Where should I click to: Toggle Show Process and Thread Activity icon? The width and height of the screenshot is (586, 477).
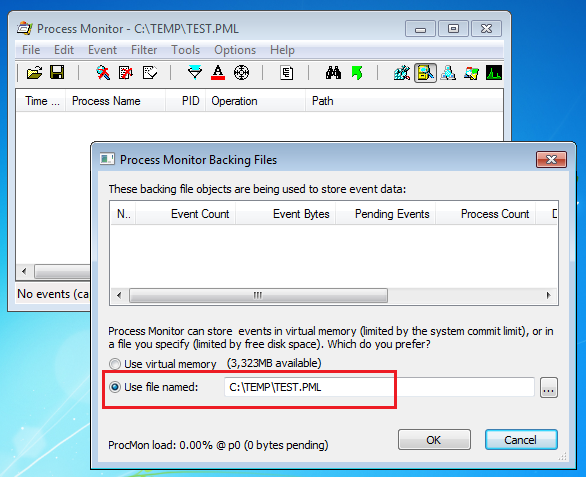[471, 73]
